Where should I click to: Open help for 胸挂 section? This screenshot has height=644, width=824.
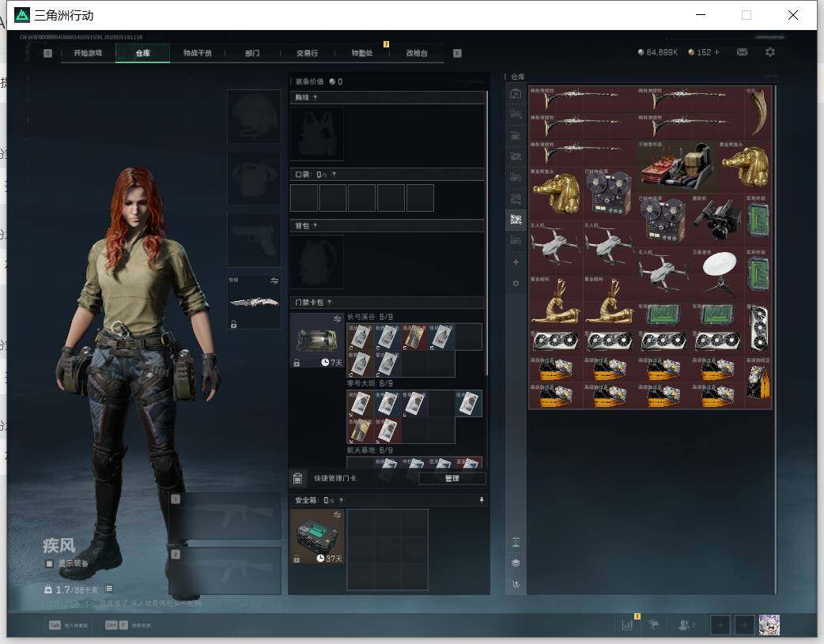pos(315,98)
